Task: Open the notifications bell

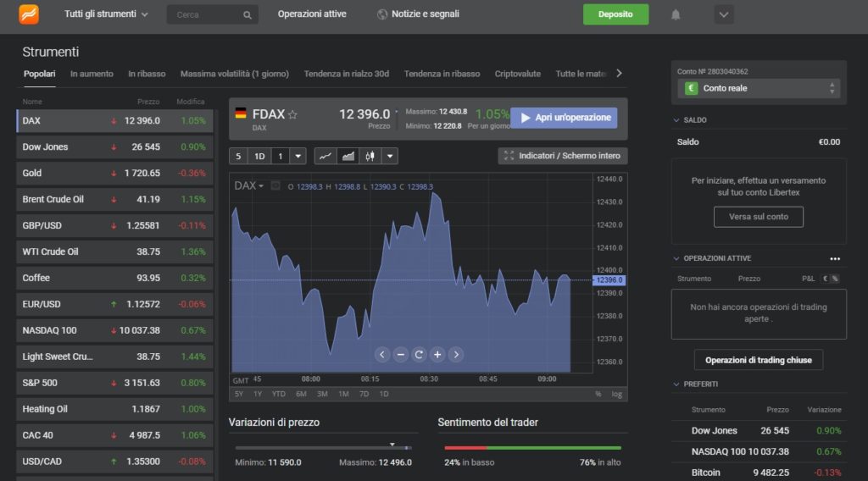Action: 676,14
